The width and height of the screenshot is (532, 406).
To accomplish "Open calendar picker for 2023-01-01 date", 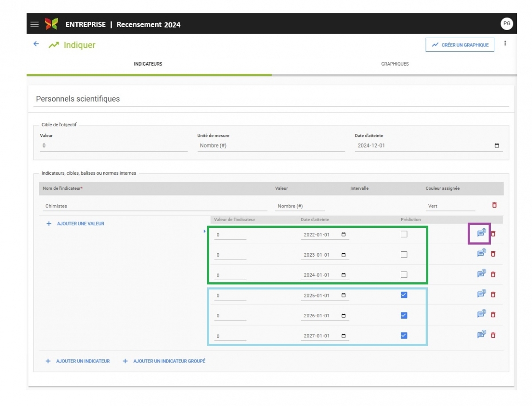I will (x=344, y=255).
